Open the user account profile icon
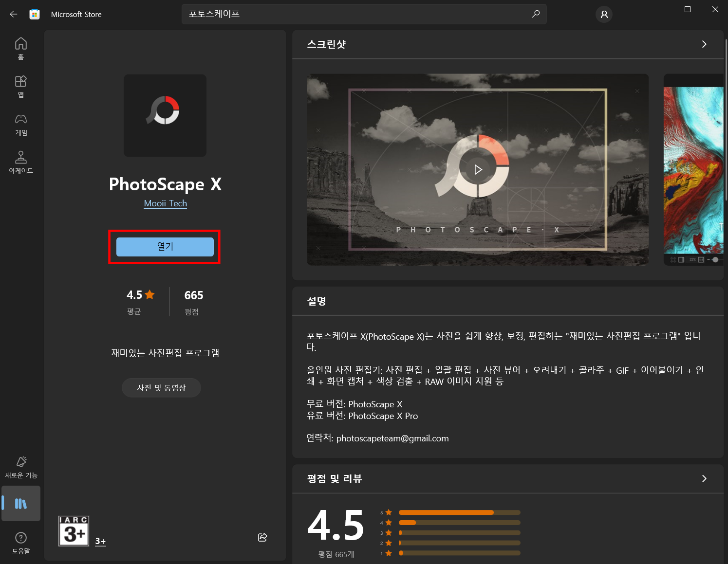 pos(604,15)
